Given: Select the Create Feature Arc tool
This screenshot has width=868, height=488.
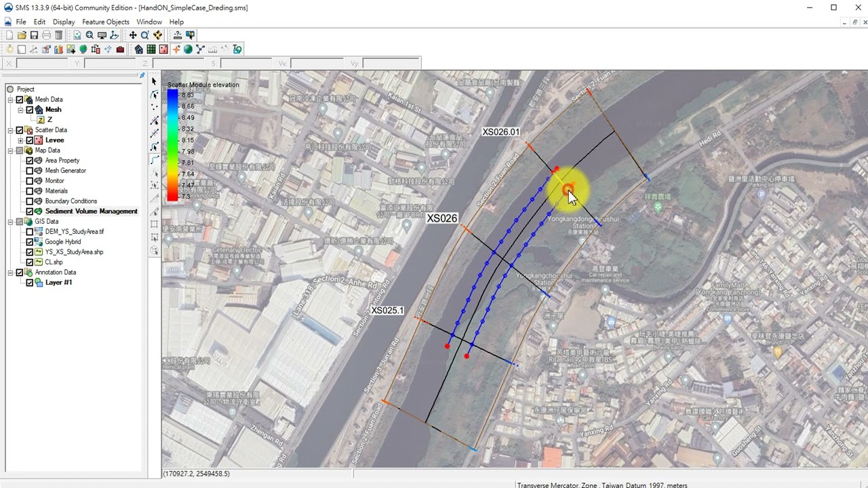Looking at the screenshot, I should click(155, 159).
